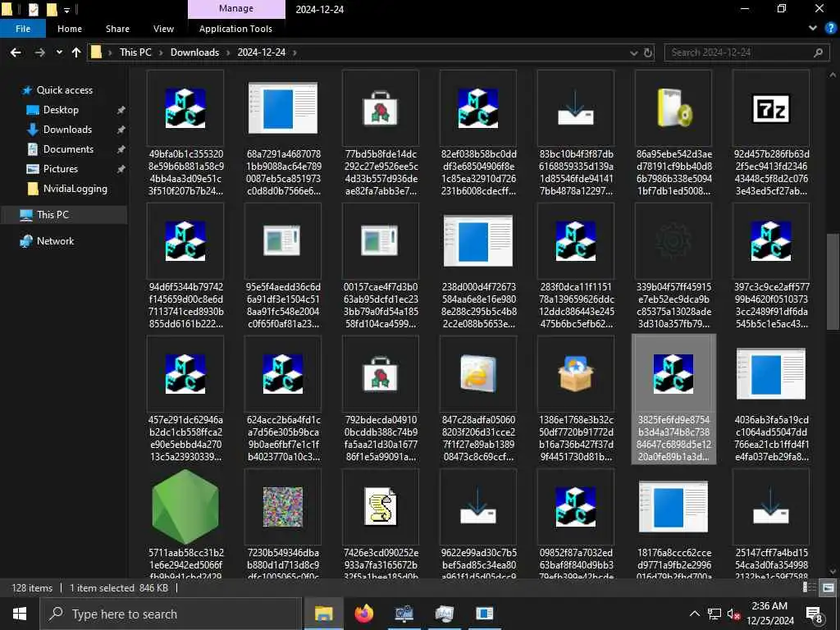
Task: Select MFC file 457e291dc62946a
Action: pos(185,399)
